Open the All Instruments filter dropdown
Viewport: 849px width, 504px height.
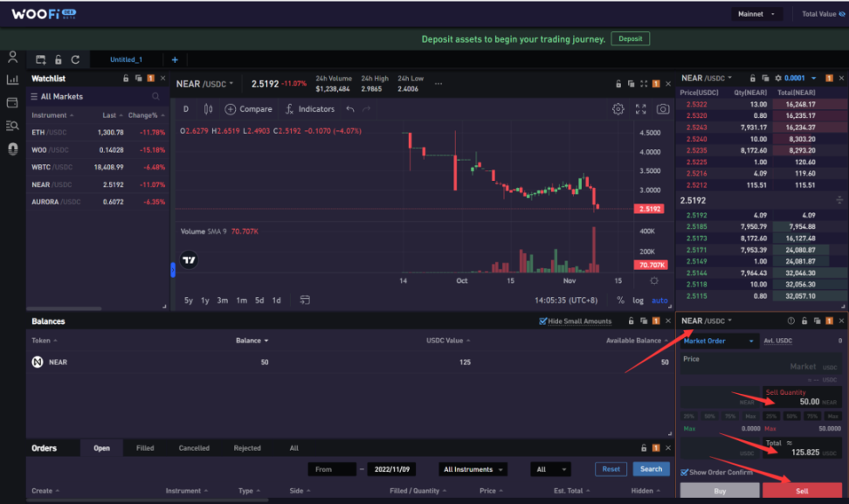(473, 469)
